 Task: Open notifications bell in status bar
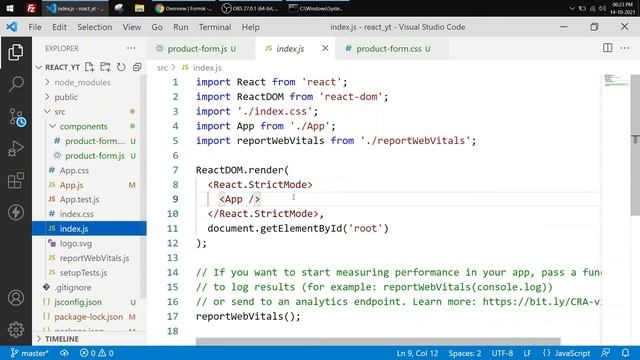625,353
